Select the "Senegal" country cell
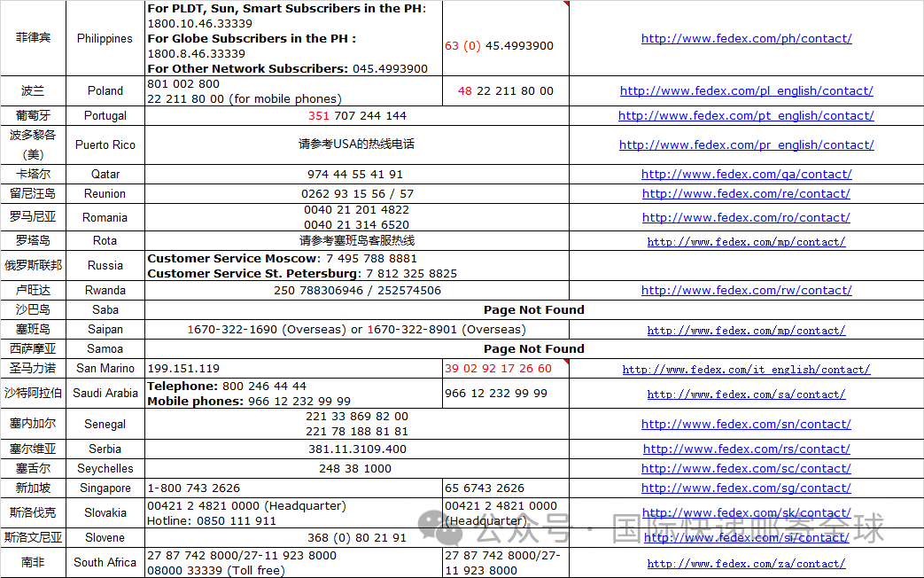Viewport: 924px width, 578px height. [105, 424]
